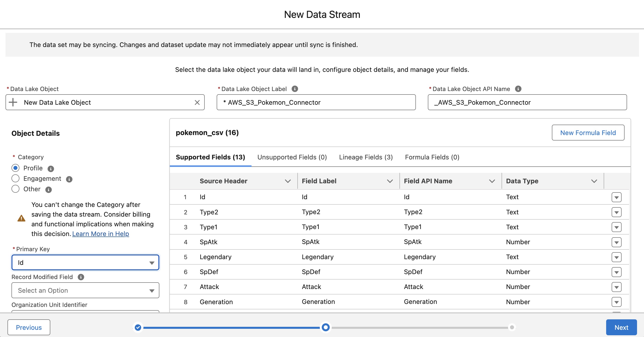This screenshot has width=644, height=337.
Task: Open Learn More in Help link
Action: [101, 234]
